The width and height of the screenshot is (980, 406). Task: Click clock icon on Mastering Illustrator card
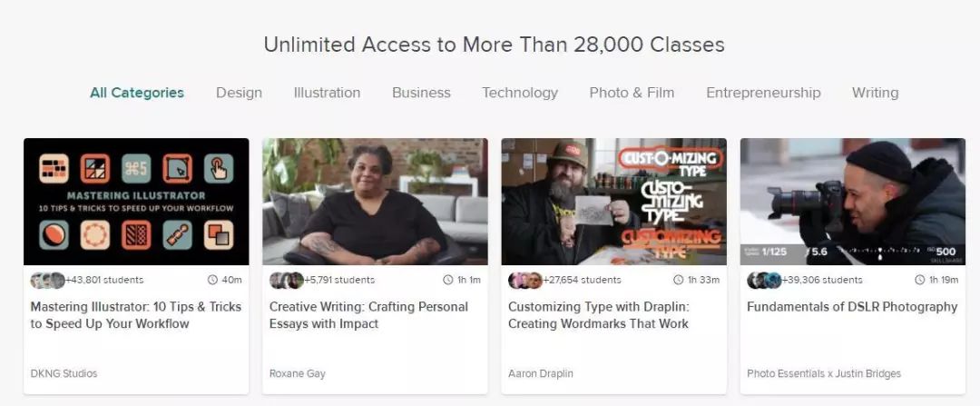(212, 280)
